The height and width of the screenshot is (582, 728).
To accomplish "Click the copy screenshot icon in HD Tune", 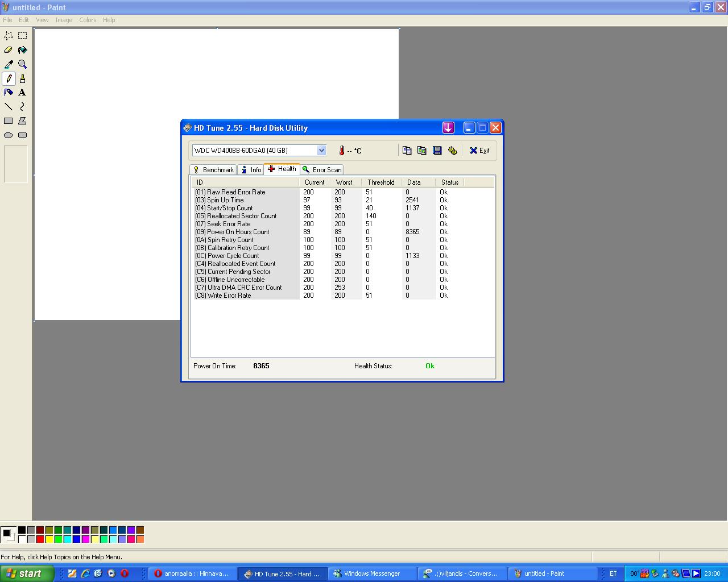I will coord(422,151).
